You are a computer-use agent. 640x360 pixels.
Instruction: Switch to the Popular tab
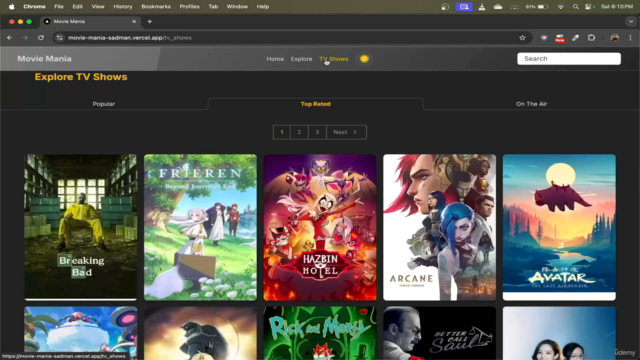[x=104, y=104]
